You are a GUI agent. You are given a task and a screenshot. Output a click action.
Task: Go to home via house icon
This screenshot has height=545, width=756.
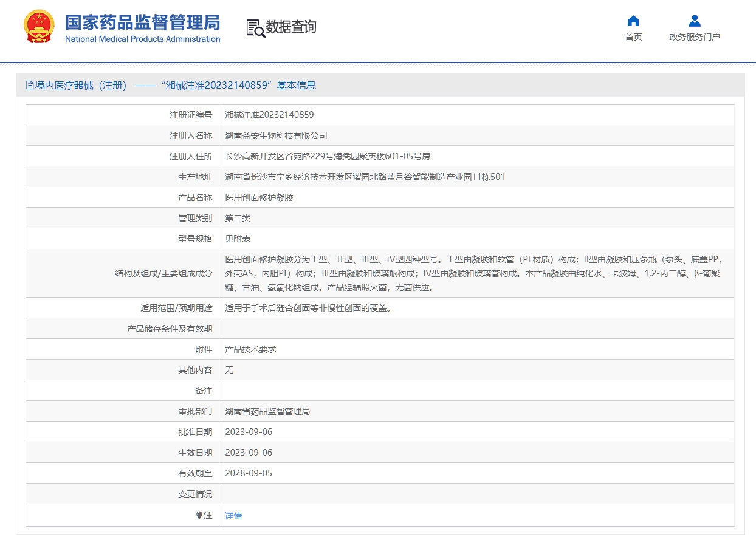(633, 21)
